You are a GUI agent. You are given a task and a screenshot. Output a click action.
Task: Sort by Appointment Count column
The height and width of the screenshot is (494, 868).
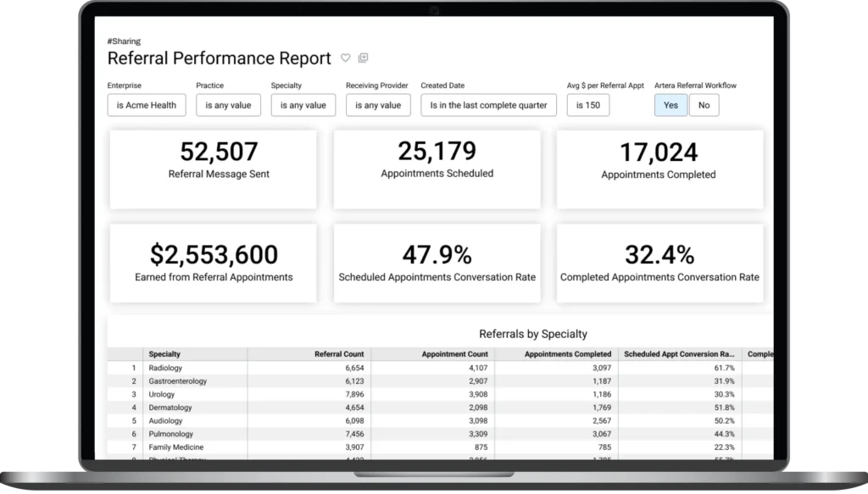455,354
